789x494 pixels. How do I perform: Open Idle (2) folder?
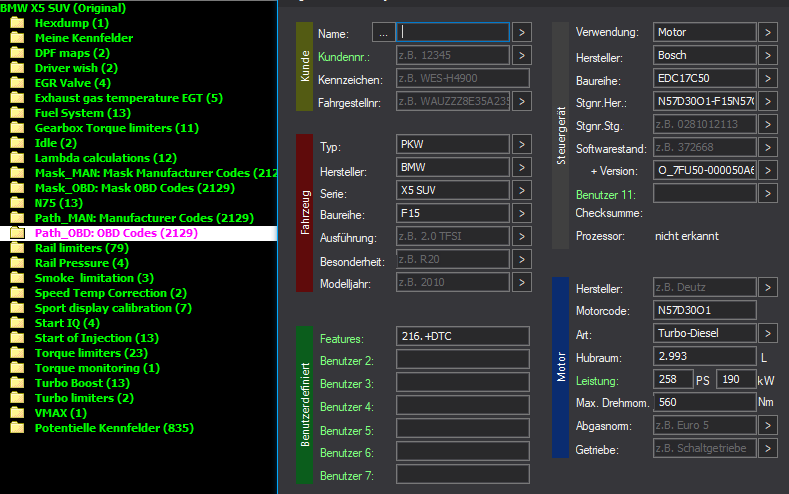click(55, 143)
